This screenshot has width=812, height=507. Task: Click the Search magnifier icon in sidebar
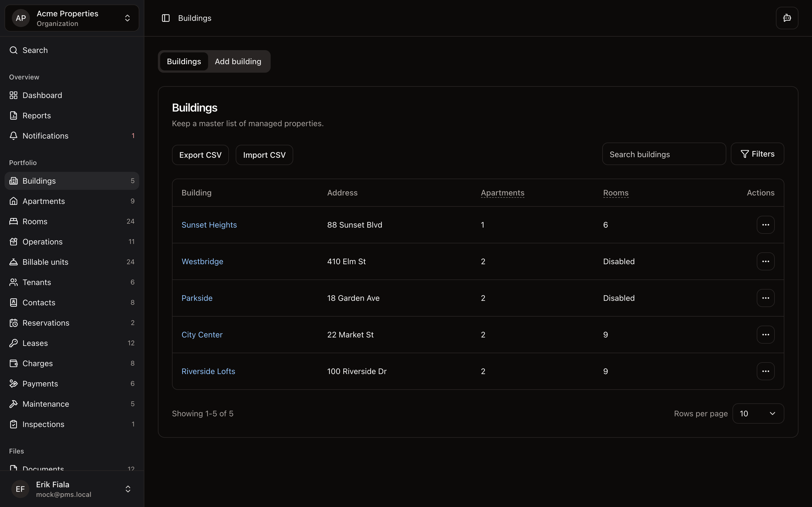(x=14, y=50)
